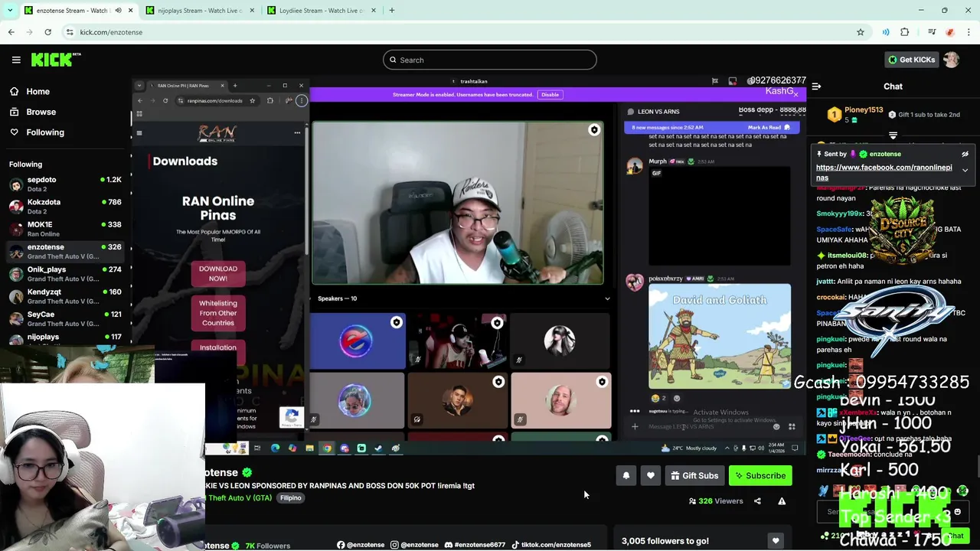Bookmark this page with star icon
Screen dimensions: 980x551
[x=861, y=32]
